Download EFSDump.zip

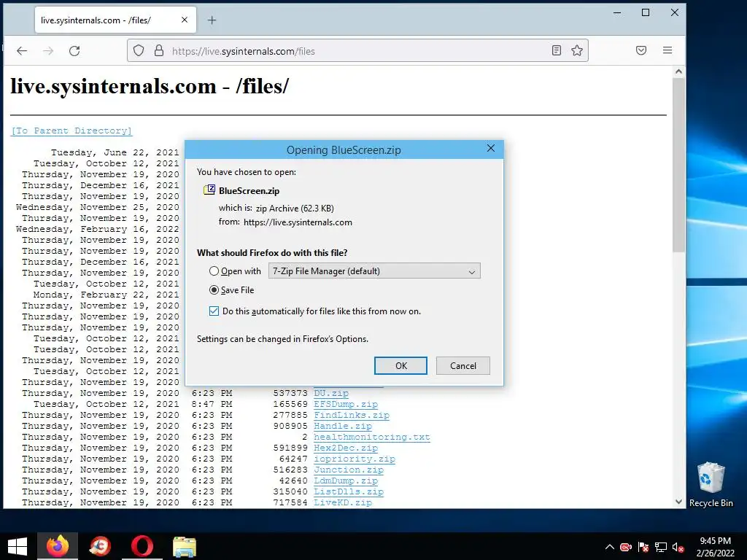345,404
